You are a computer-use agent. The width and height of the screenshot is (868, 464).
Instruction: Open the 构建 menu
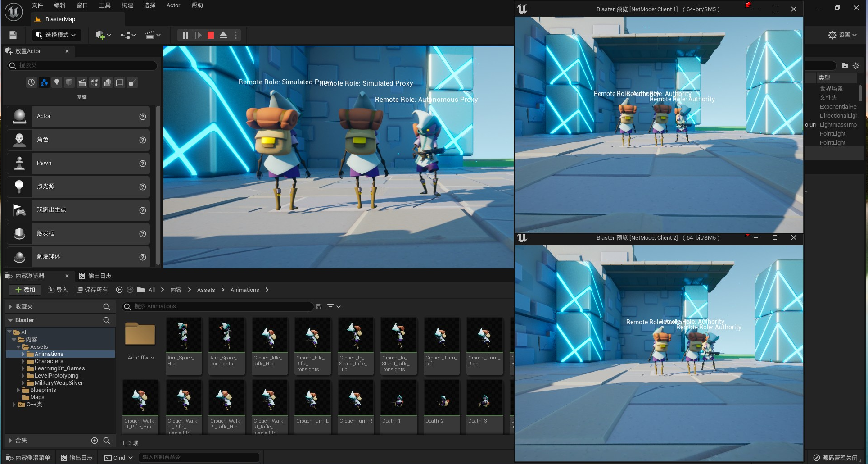[127, 5]
